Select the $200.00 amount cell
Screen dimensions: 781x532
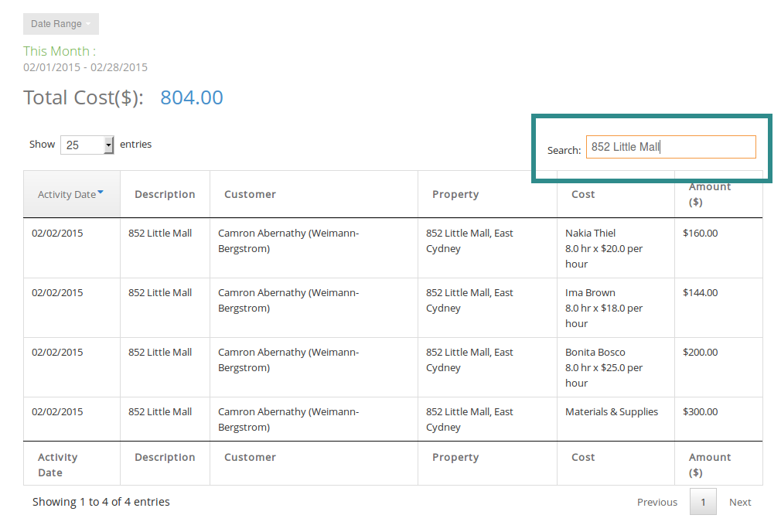click(718, 367)
